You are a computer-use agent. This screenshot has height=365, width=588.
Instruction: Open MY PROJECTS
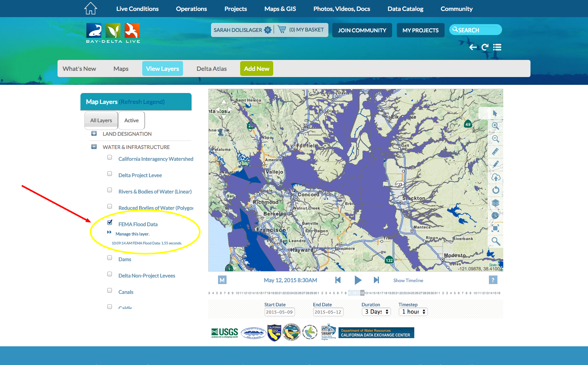(420, 30)
